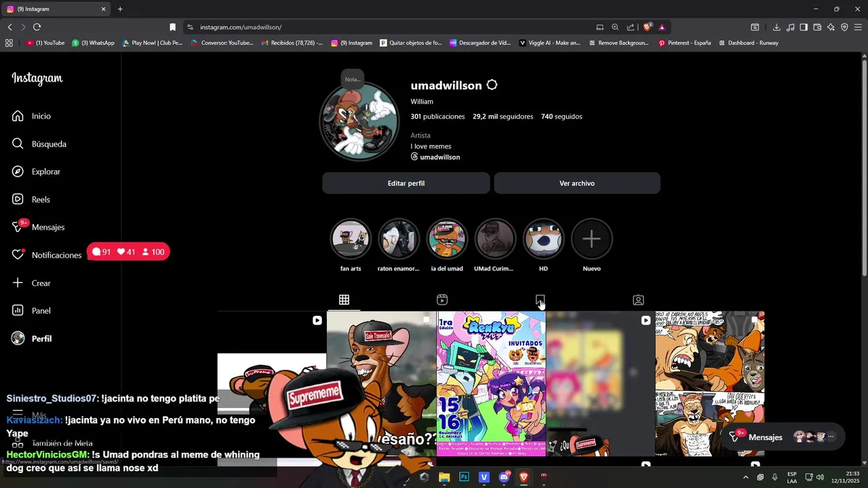Open the Remove Background bookmark
The width and height of the screenshot is (868, 488).
click(x=618, y=43)
